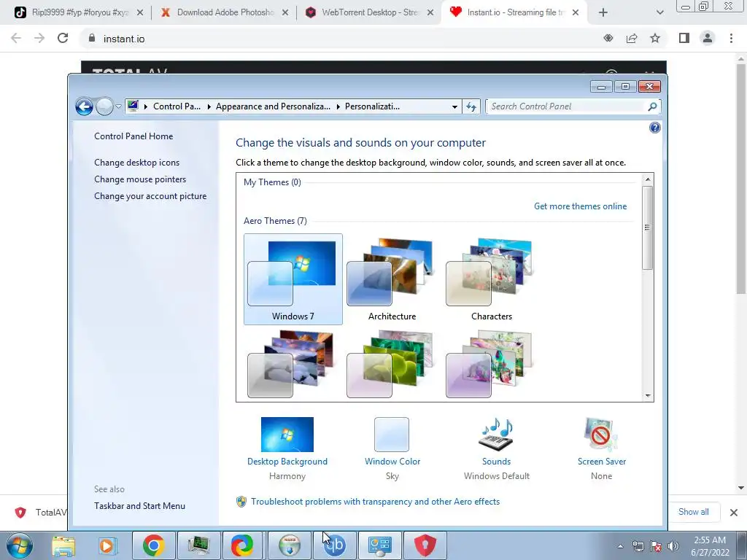The width and height of the screenshot is (747, 560).
Task: Click the Control Panel forward arrow button
Action: coord(104,106)
